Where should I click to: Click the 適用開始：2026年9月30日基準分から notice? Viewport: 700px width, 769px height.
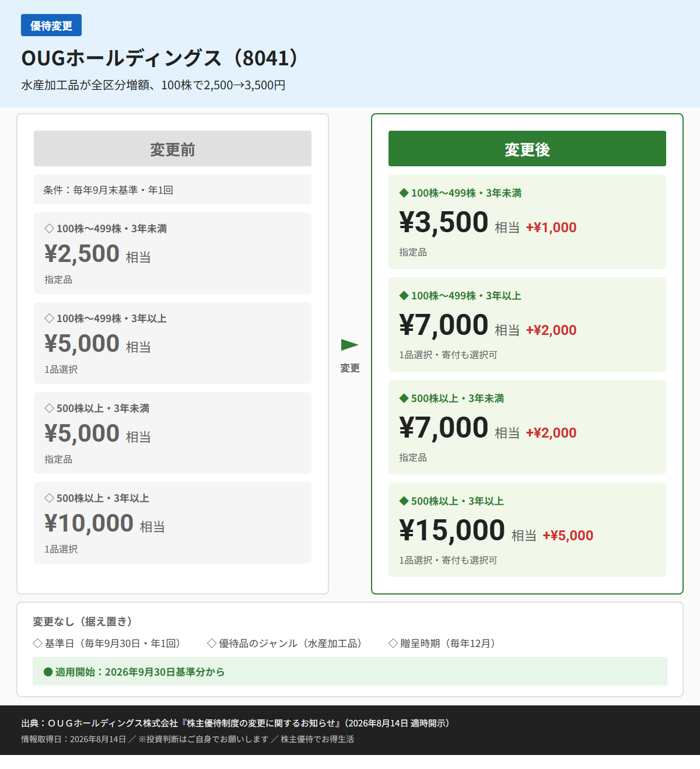[x=350, y=672]
